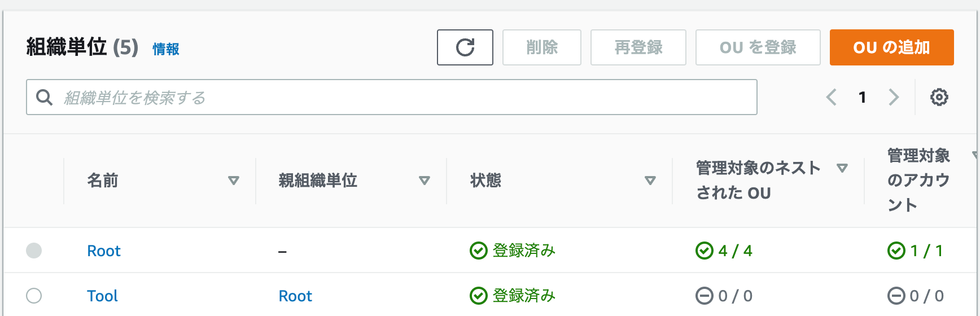Select the Tool row radio button
This screenshot has width=980, height=316.
point(34,296)
